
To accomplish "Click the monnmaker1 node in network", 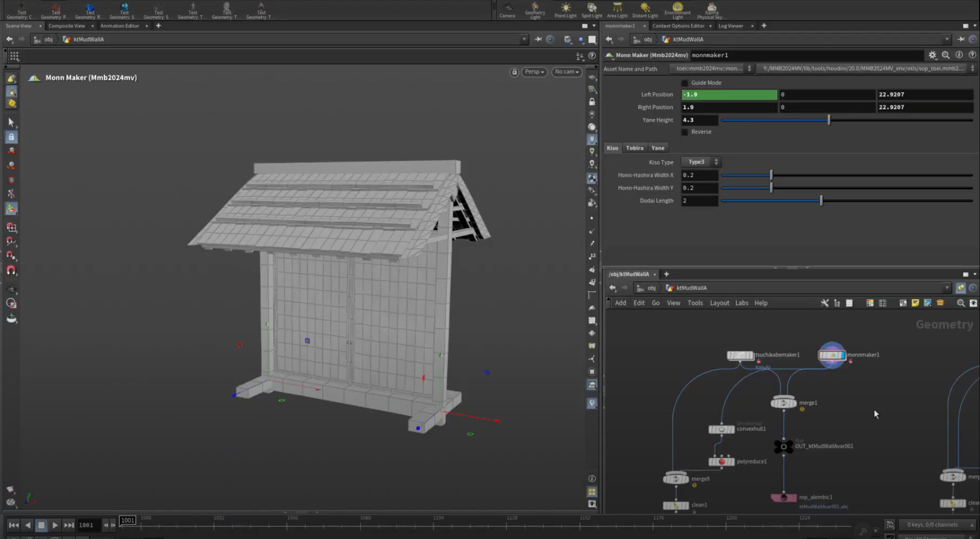I will (x=832, y=355).
